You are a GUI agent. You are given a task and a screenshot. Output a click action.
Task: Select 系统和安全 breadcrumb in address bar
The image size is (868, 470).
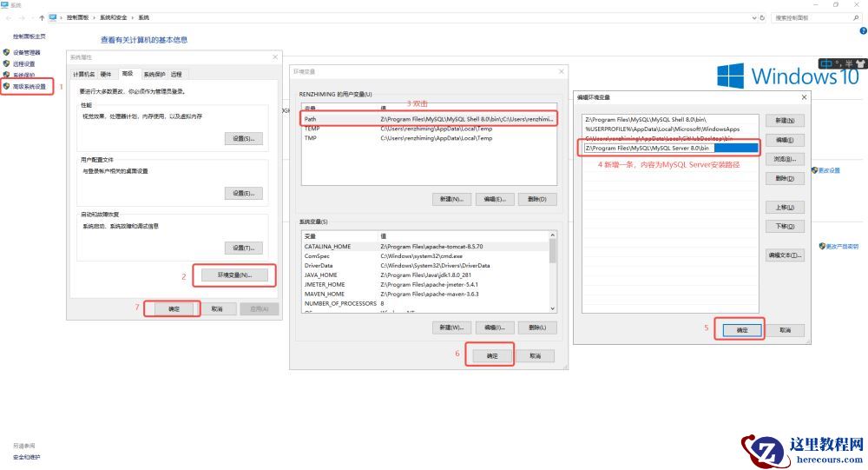(114, 17)
